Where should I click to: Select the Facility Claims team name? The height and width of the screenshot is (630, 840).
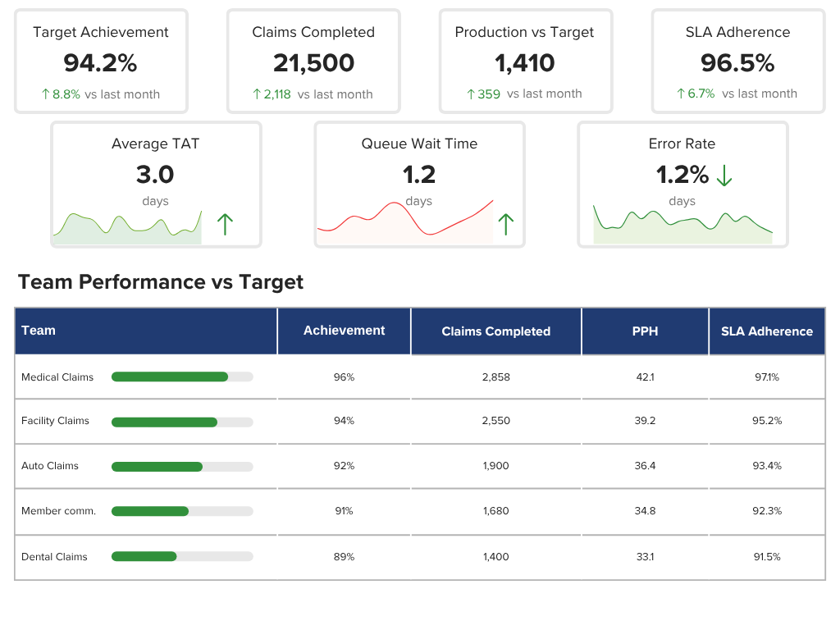tap(55, 421)
